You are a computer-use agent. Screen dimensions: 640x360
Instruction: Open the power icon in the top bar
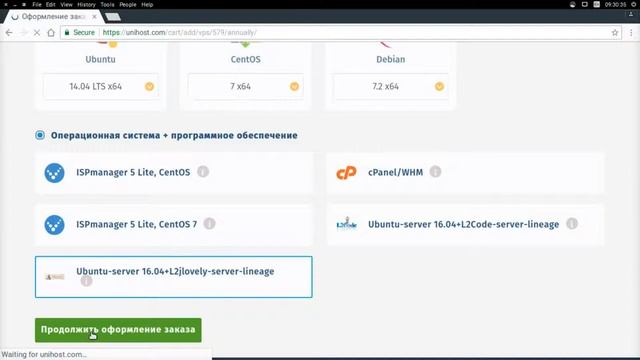[x=634, y=4]
